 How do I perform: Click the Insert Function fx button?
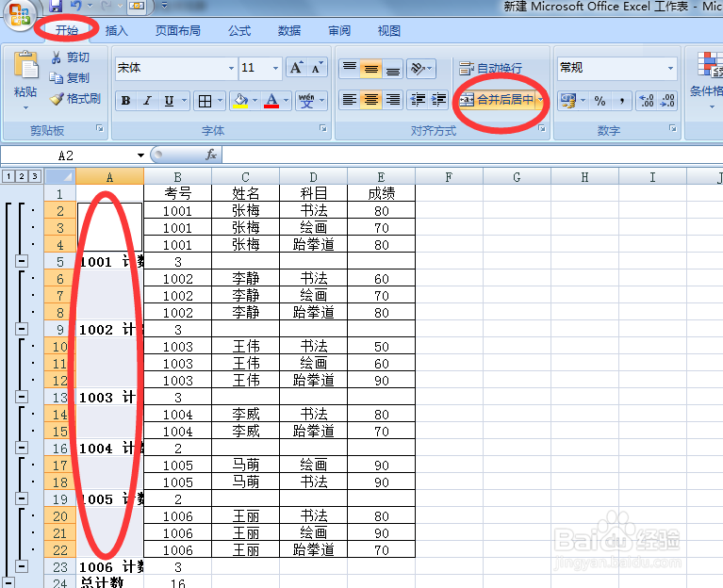tap(211, 155)
